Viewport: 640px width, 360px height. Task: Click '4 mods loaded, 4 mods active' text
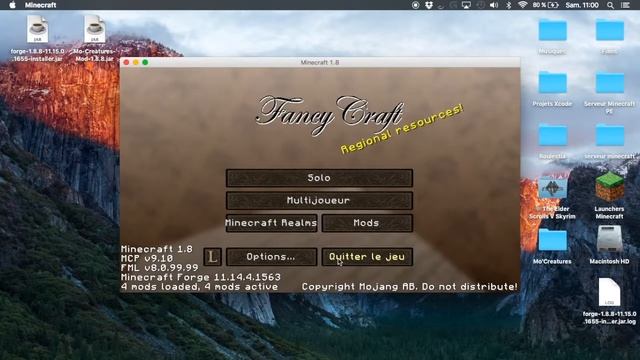(x=200, y=287)
